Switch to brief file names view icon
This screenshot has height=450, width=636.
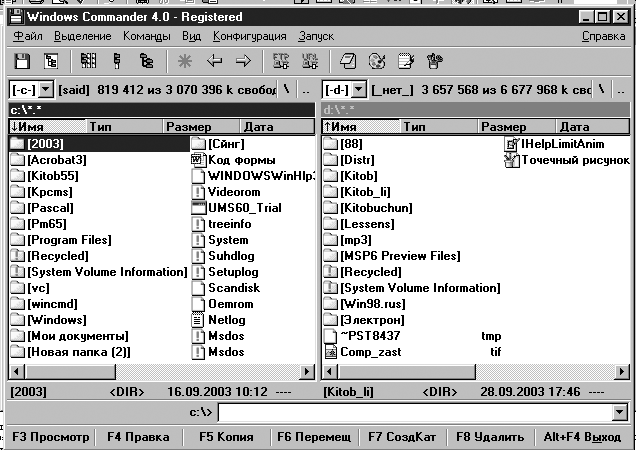[88, 61]
